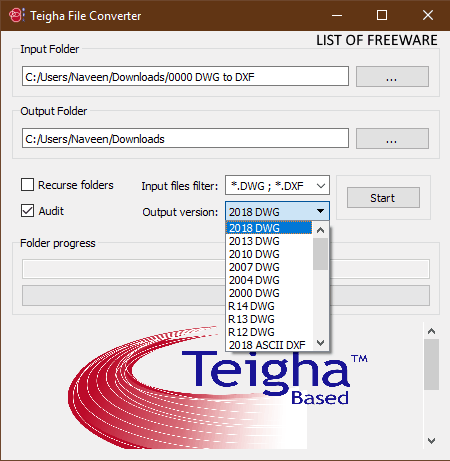
Task: Click the log area scroll up arrow
Action: tap(431, 331)
